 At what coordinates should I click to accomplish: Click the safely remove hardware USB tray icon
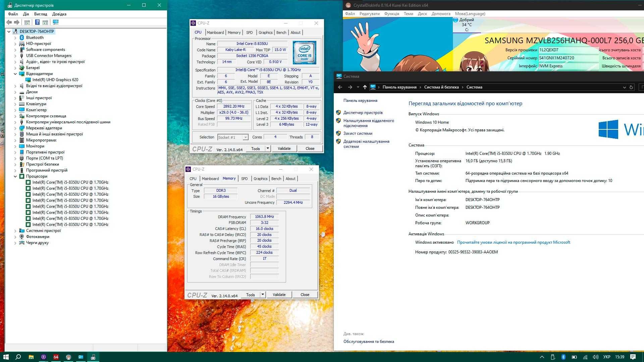(x=553, y=357)
